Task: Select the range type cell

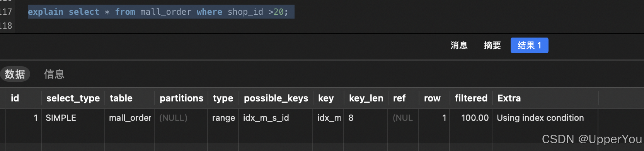Action: click(x=223, y=118)
